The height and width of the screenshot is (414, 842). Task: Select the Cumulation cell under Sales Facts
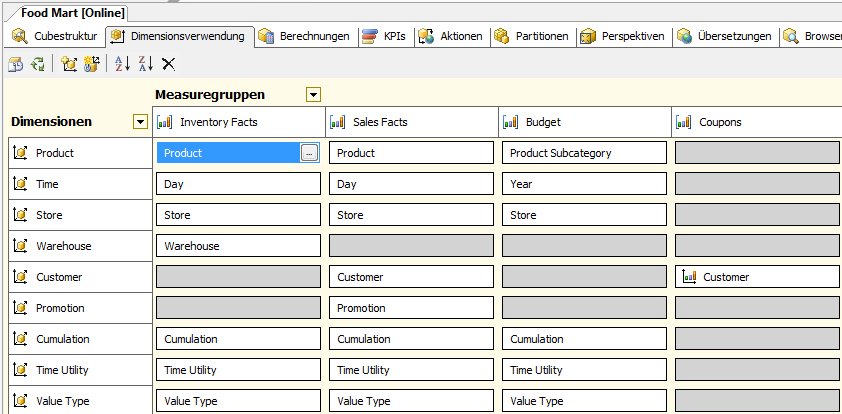coord(411,339)
